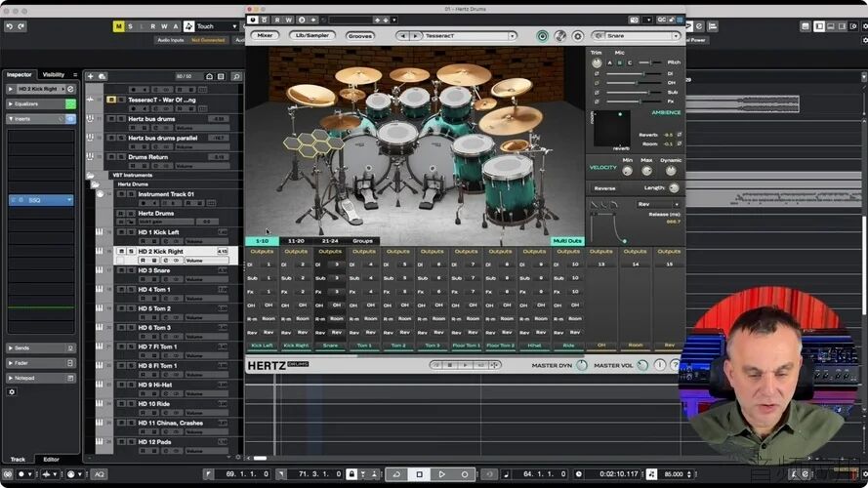The image size is (868, 488).
Task: Click the help question mark in Hertz Drums
Action: (x=675, y=365)
